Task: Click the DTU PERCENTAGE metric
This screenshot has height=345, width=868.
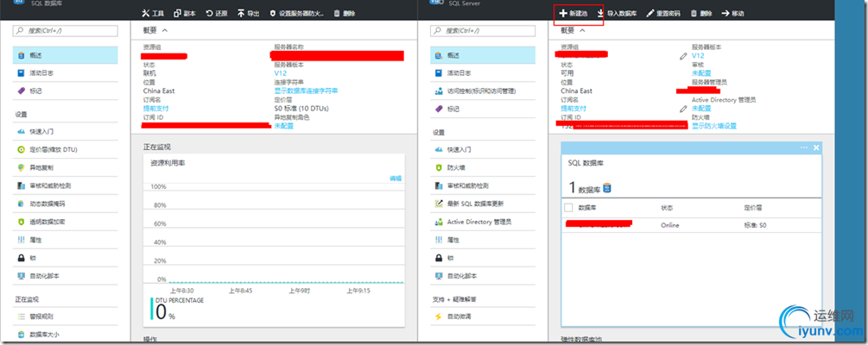Action: 179,309
